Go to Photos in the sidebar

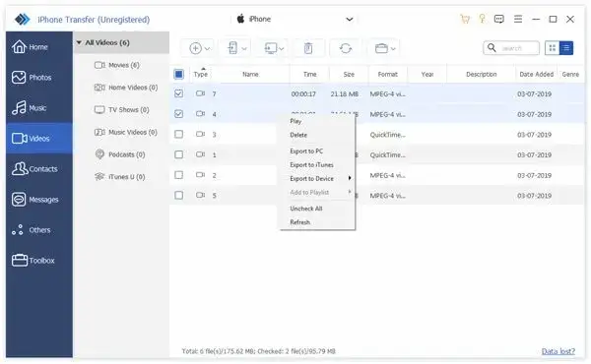click(38, 77)
